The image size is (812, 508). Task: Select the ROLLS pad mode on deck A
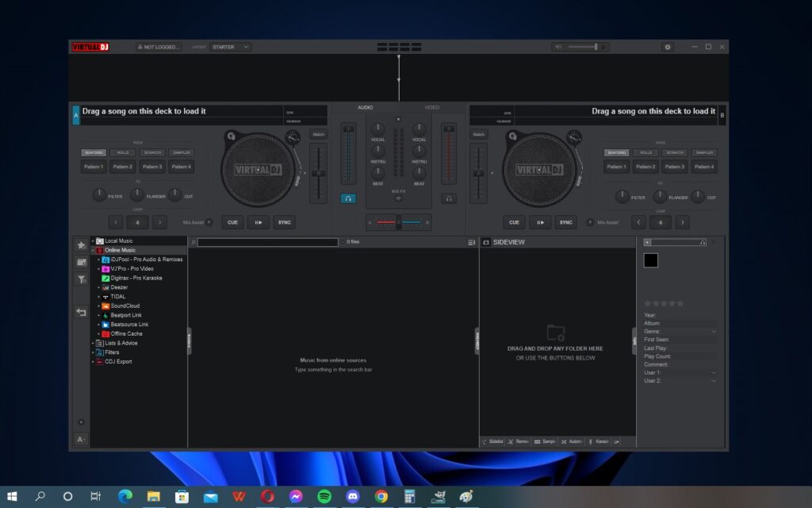coord(123,153)
